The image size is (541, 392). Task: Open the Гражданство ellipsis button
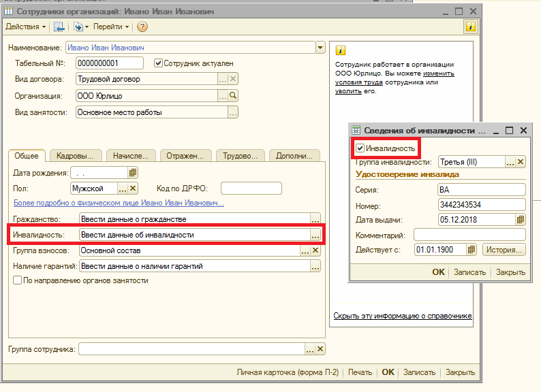click(315, 219)
